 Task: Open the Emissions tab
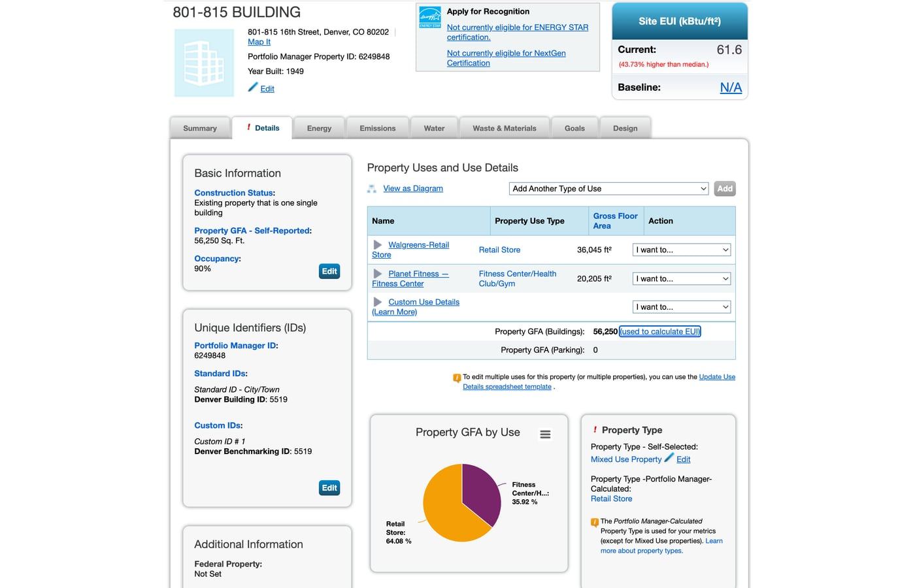[x=378, y=128]
